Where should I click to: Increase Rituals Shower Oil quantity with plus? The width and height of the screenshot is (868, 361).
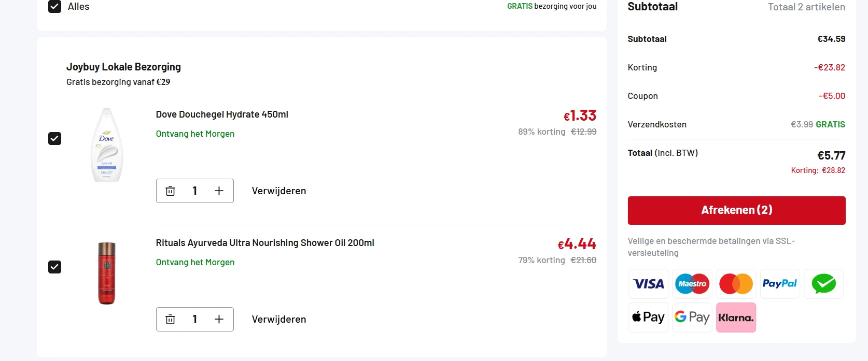(x=219, y=320)
